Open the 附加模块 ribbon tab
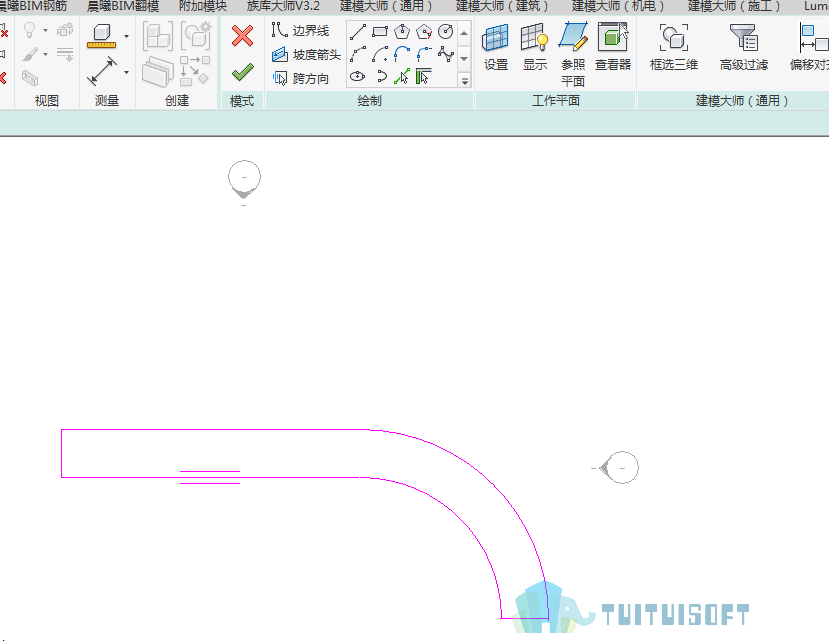829x641 pixels. pos(203,6)
